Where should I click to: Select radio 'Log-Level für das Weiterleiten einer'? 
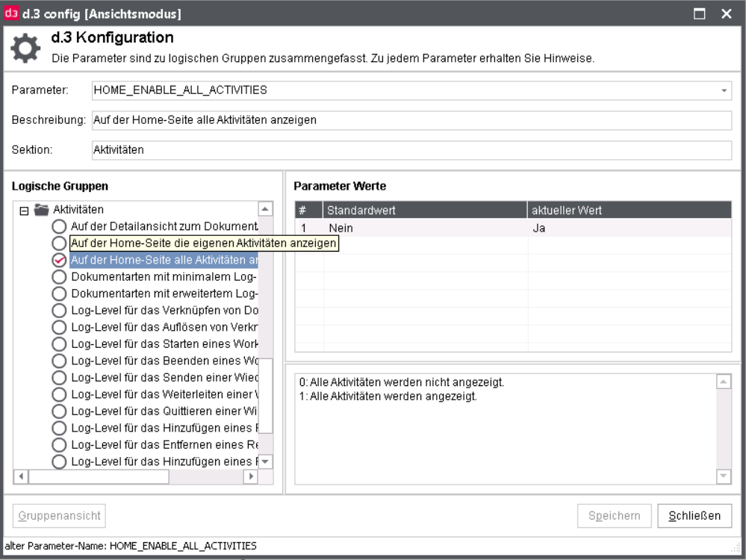tap(59, 394)
